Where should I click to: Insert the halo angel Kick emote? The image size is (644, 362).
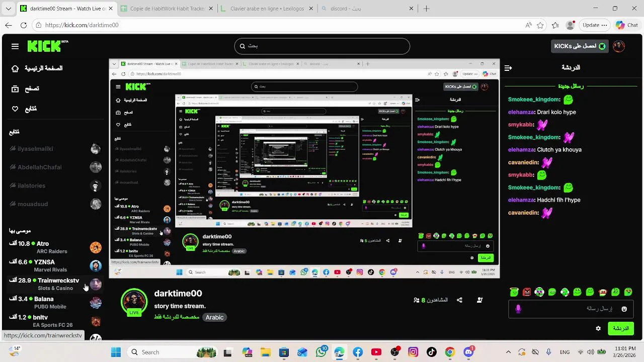(514, 292)
